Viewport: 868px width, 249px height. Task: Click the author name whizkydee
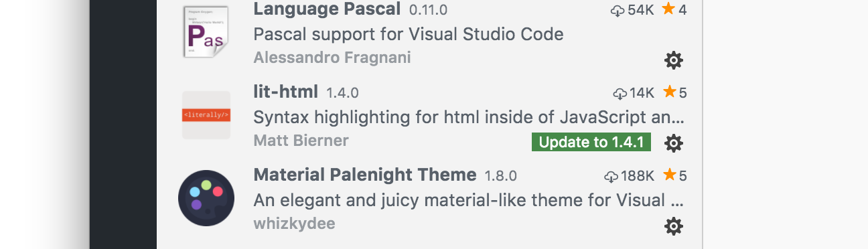(x=294, y=224)
